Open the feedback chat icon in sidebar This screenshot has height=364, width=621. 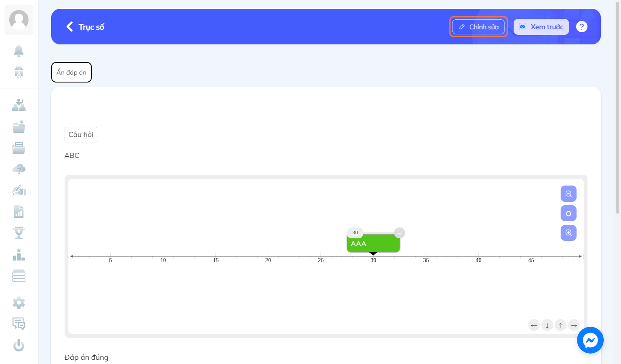click(19, 324)
